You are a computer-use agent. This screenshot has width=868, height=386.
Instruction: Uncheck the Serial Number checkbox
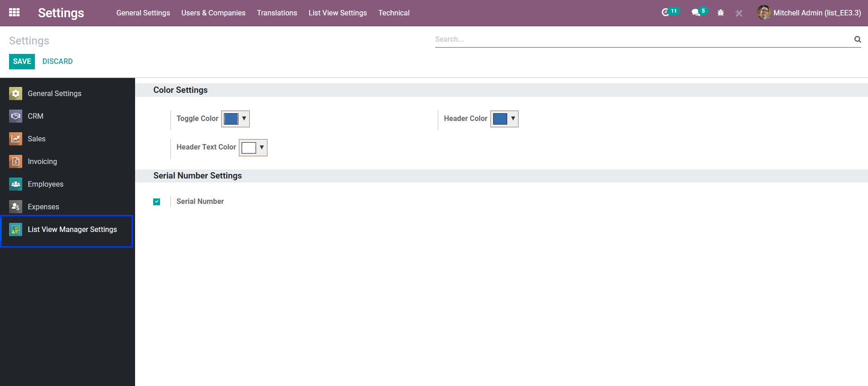point(157,202)
